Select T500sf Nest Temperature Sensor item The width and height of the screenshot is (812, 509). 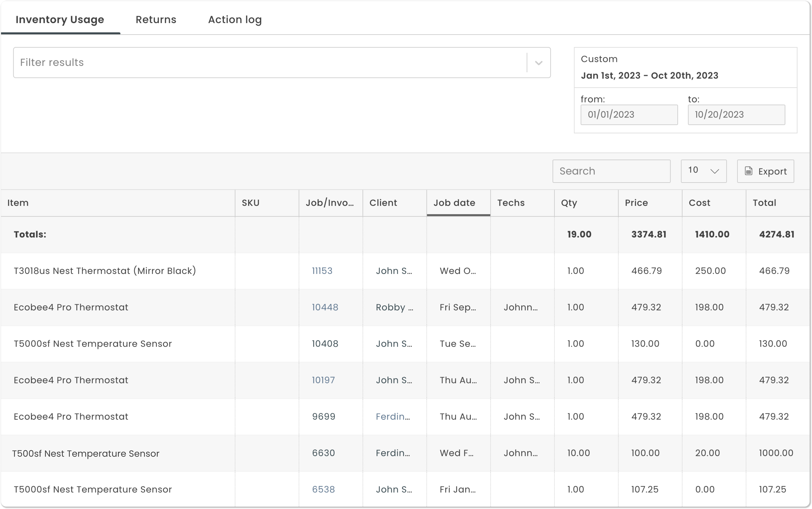point(86,454)
